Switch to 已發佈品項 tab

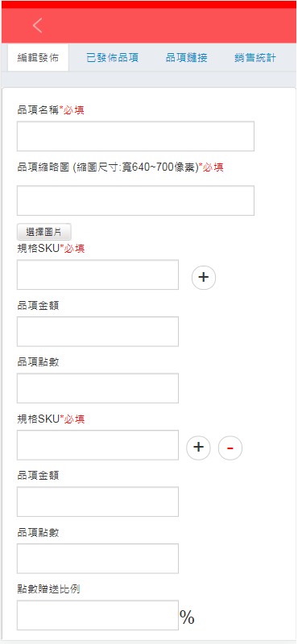[x=112, y=58]
